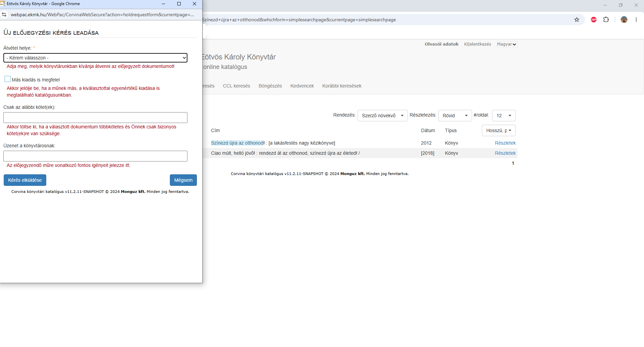This screenshot has height=347, width=644.
Task: Open the Magyar language selector
Action: tap(507, 44)
